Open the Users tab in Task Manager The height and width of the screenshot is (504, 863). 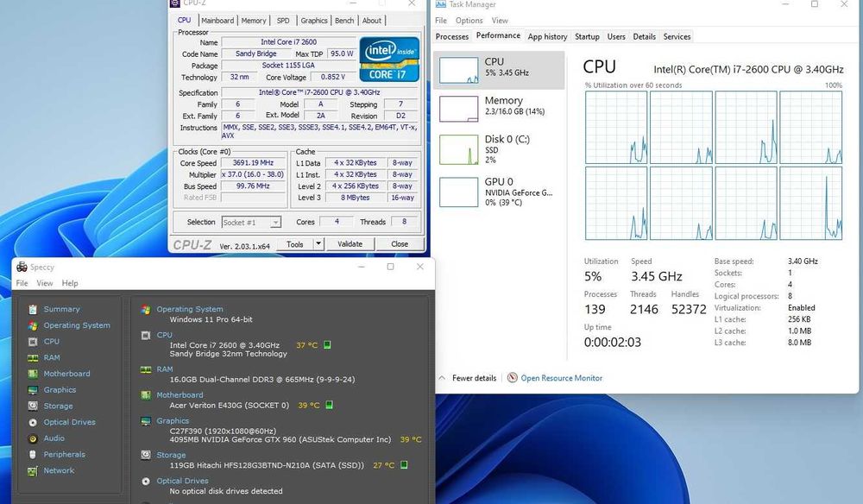point(616,36)
